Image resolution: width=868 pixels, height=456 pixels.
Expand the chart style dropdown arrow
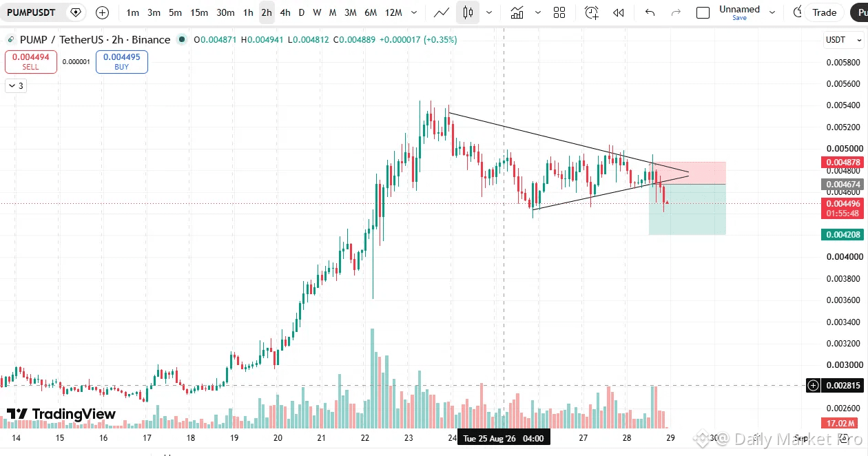point(489,12)
